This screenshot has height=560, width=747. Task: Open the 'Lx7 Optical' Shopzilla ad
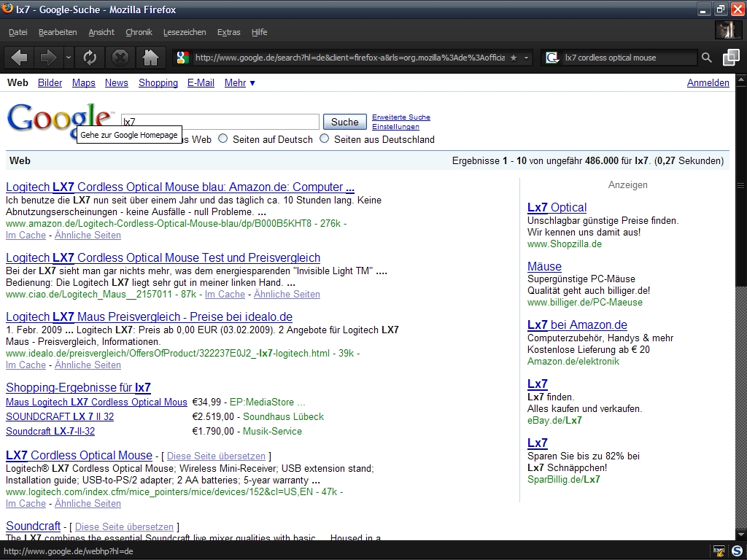pyautogui.click(x=557, y=207)
